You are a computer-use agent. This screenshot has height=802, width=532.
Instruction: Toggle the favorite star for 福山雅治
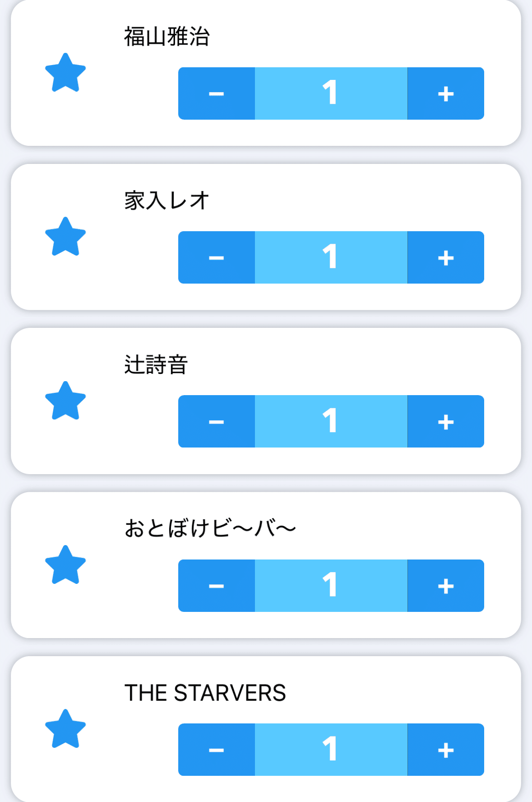(x=65, y=73)
